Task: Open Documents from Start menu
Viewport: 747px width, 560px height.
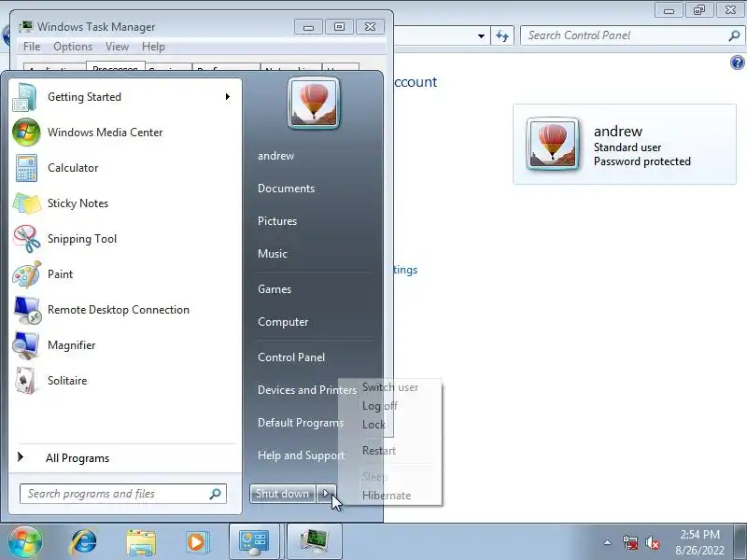Action: (x=286, y=189)
